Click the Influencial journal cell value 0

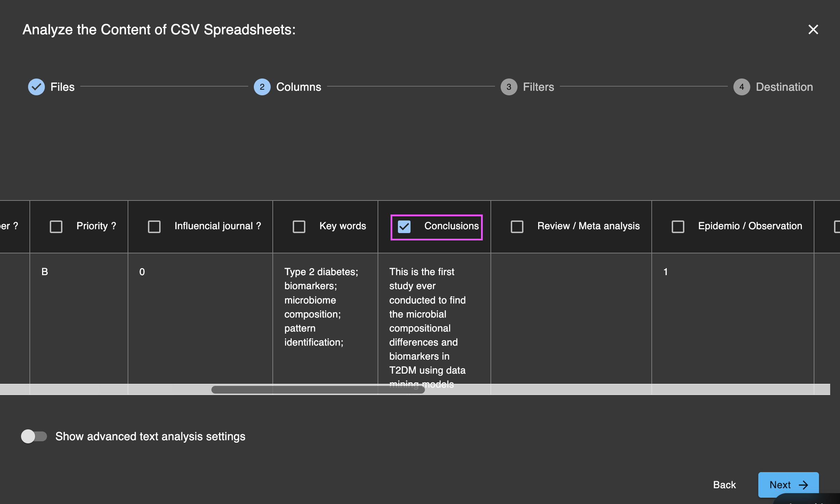[x=142, y=272]
